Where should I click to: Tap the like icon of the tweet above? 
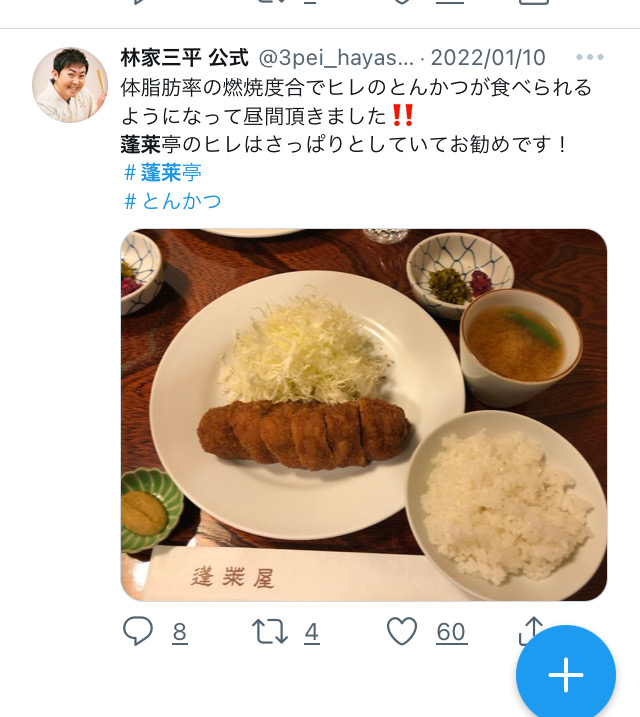[x=401, y=2]
